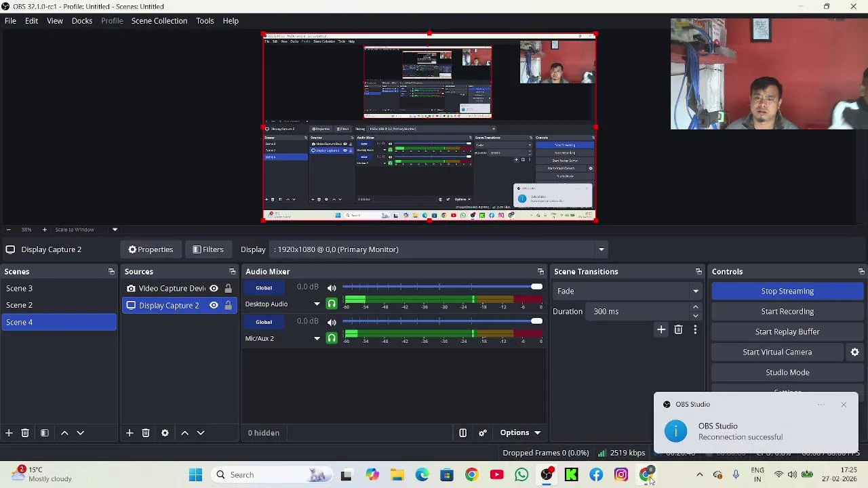
Task: Click Start Virtual Camera button
Action: point(777,352)
